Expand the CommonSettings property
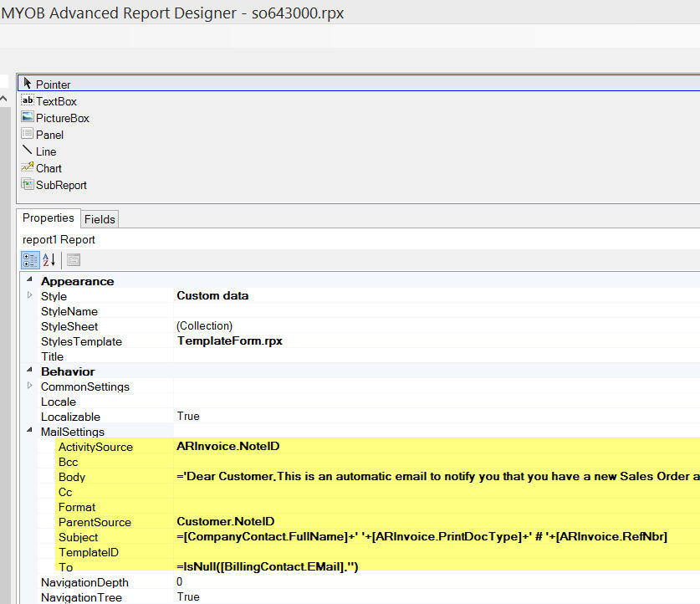The width and height of the screenshot is (700, 604). tap(29, 386)
